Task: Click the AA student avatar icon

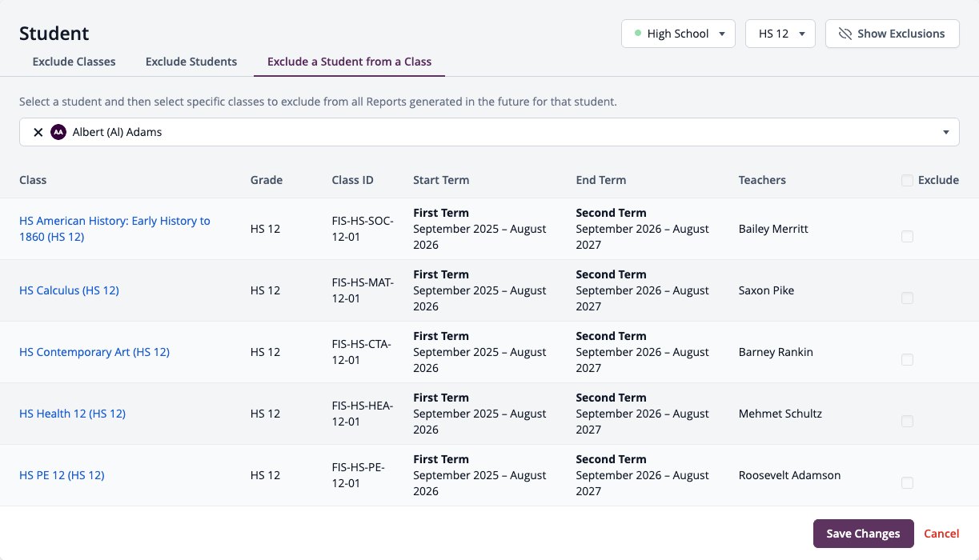Action: pos(58,133)
